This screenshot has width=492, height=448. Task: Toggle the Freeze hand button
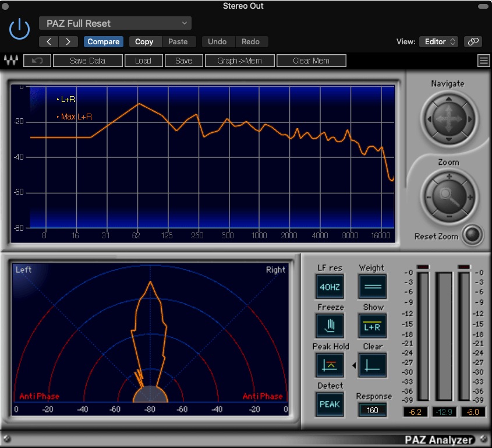pos(330,326)
